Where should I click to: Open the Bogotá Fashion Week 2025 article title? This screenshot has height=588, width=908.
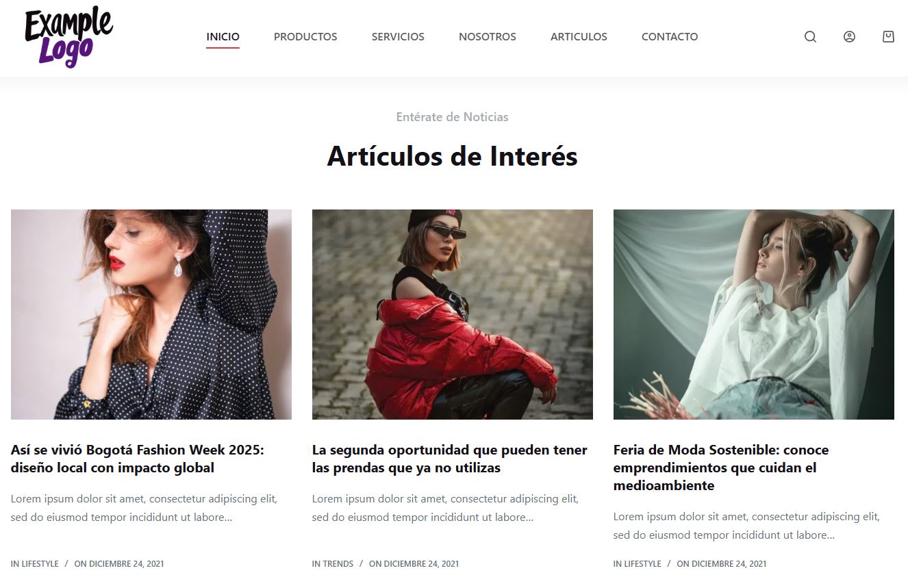(x=138, y=459)
